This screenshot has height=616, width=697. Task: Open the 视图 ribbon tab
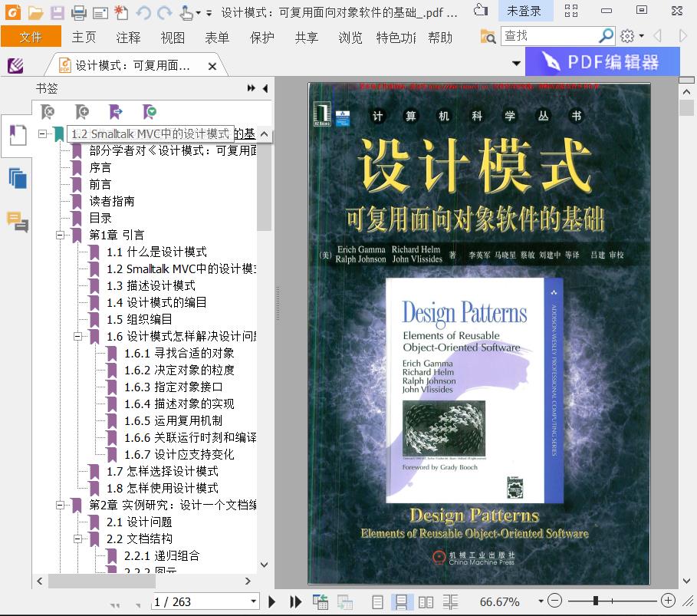coord(173,38)
